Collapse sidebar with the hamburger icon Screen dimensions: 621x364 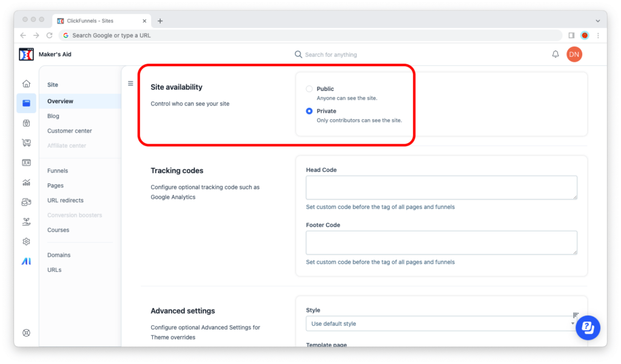pyautogui.click(x=130, y=84)
